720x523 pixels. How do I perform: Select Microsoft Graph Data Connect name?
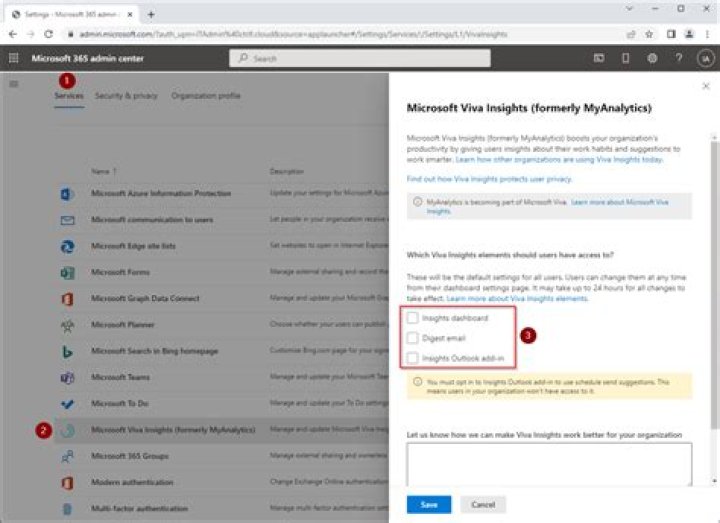point(145,298)
